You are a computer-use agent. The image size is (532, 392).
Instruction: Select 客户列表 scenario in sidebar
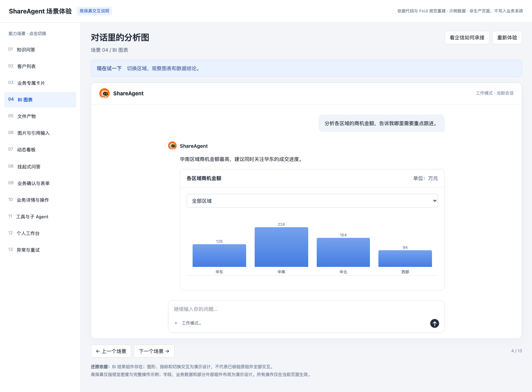point(40,66)
